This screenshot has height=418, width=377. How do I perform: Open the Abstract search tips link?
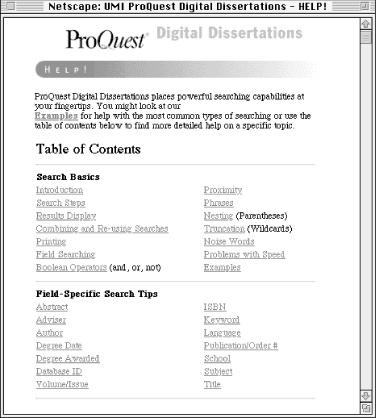pyautogui.click(x=52, y=307)
